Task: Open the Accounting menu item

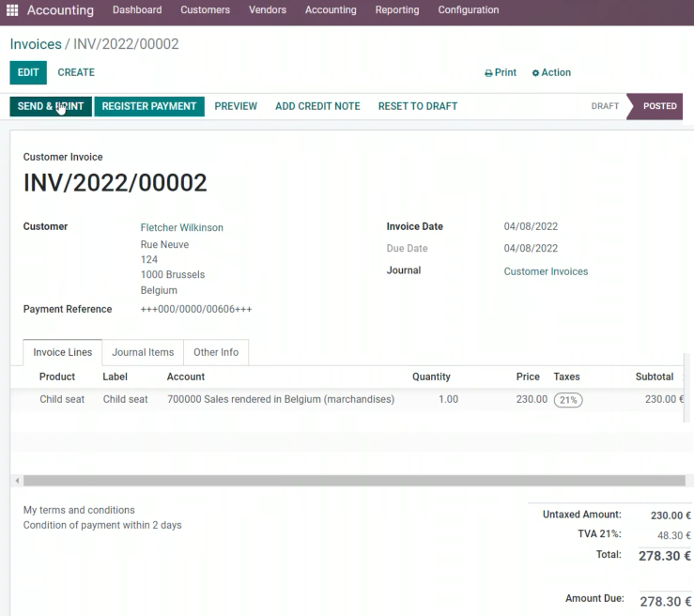Action: [331, 9]
